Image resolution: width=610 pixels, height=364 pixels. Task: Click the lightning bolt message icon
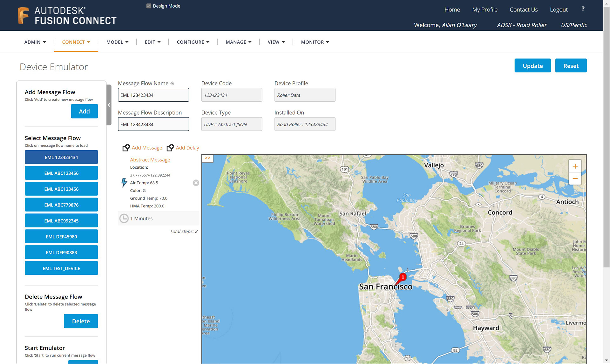click(x=124, y=183)
